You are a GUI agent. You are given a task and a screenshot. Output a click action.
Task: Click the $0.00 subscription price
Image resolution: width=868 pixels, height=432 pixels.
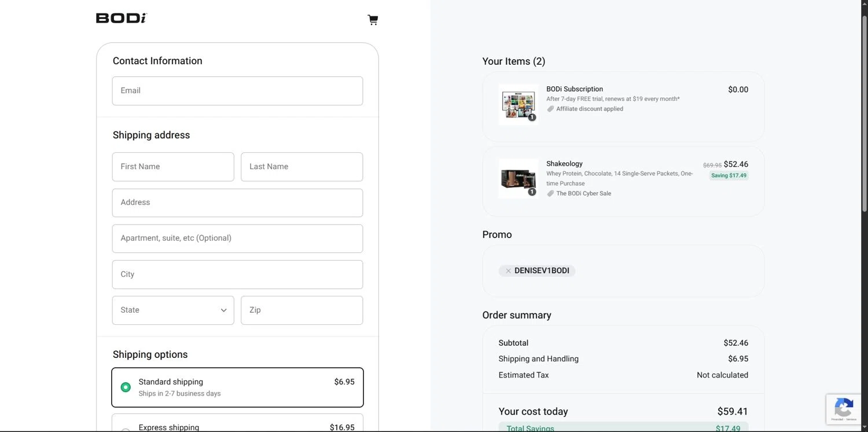point(738,90)
